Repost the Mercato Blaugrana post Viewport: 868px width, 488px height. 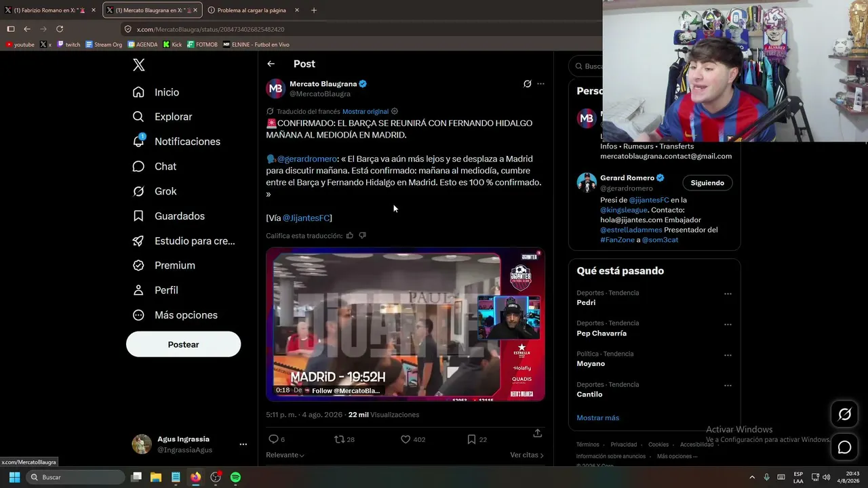pyautogui.click(x=340, y=439)
